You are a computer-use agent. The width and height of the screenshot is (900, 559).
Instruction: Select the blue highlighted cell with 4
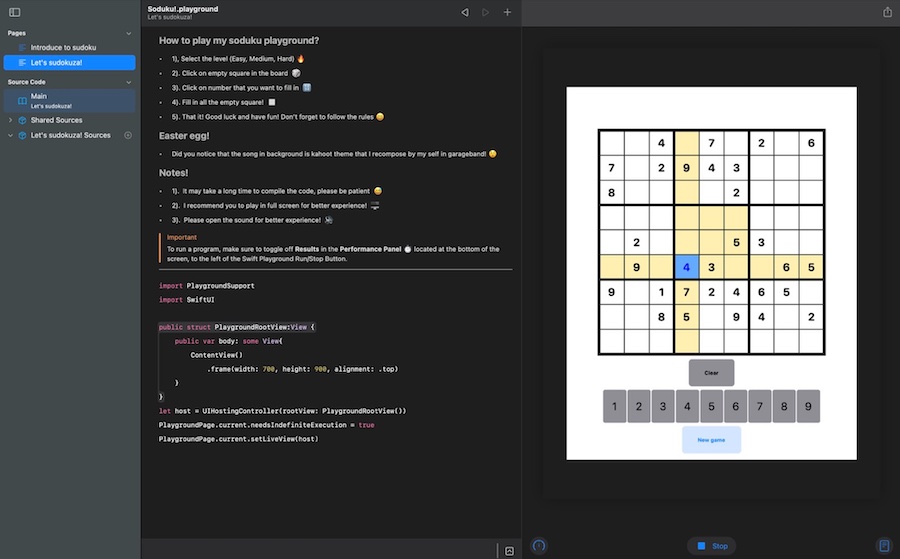coord(686,267)
